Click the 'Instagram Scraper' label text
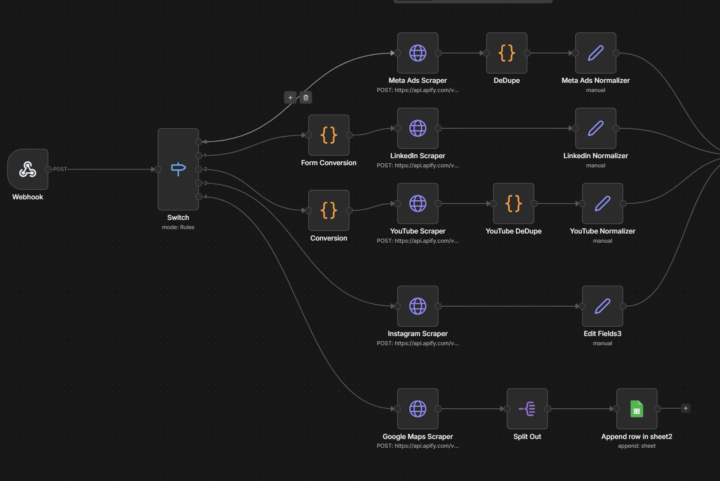This screenshot has height=481, width=720. 417,334
